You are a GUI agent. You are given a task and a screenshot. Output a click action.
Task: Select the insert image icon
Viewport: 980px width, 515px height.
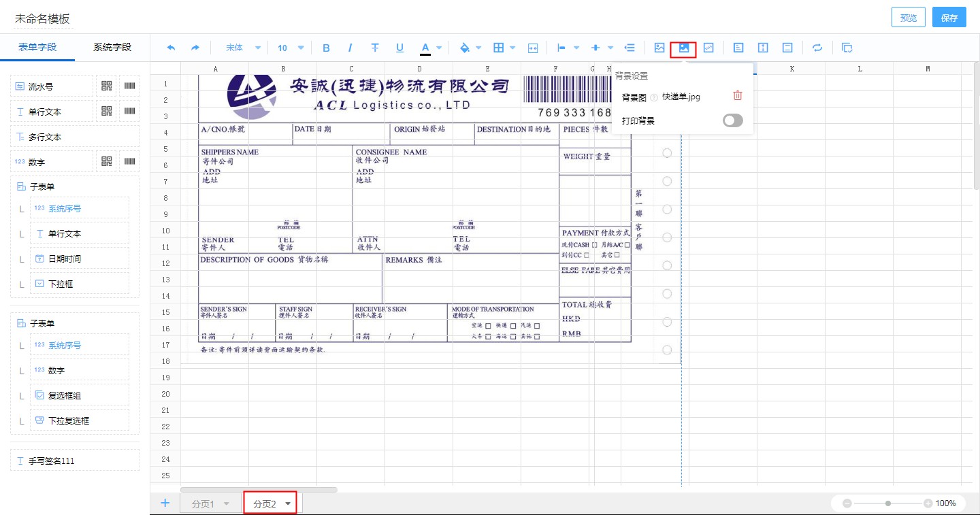click(659, 48)
